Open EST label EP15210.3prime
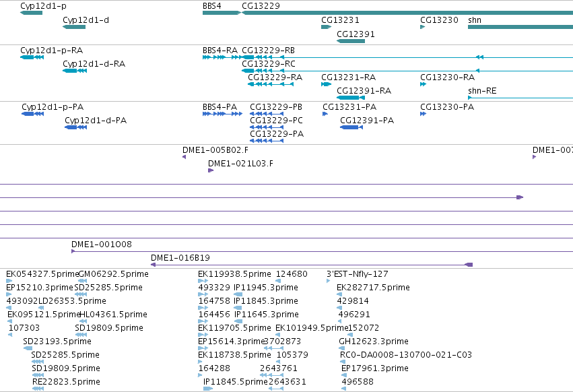573x392 pixels. point(40,288)
